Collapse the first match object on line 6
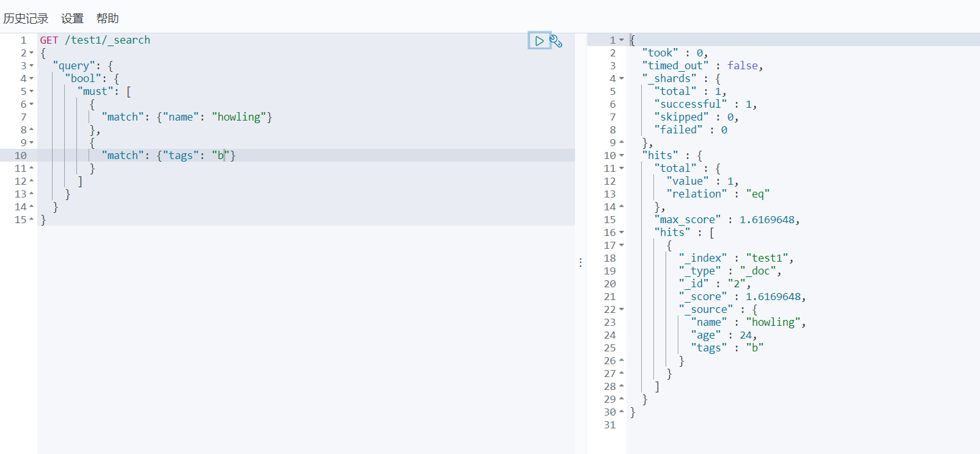This screenshot has height=454, width=980. pos(31,105)
